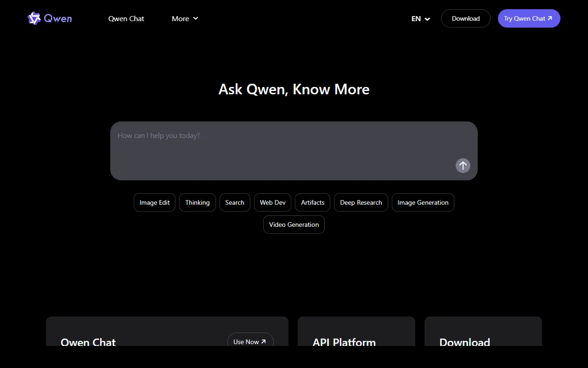Open the EN language selector
The width and height of the screenshot is (588, 368).
[x=420, y=19]
